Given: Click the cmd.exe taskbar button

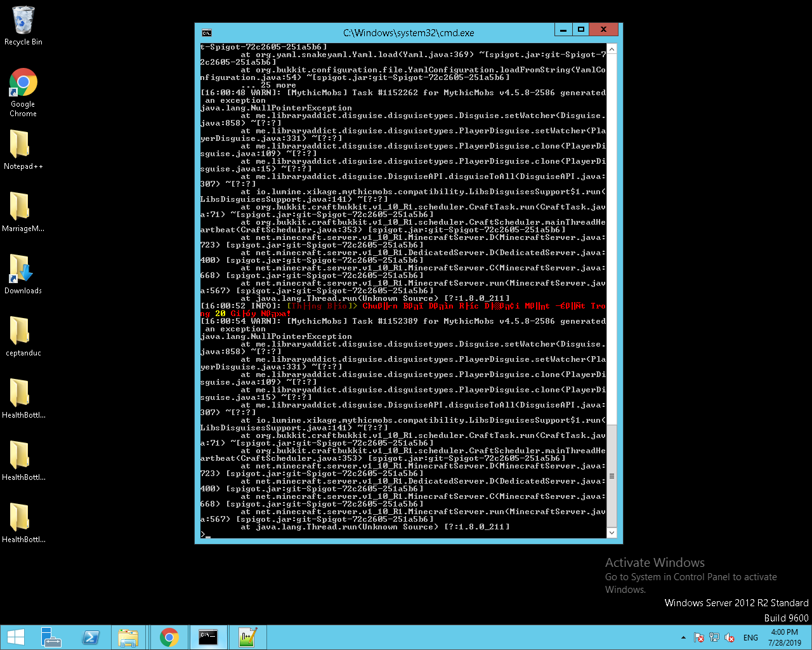Looking at the screenshot, I should click(x=208, y=637).
